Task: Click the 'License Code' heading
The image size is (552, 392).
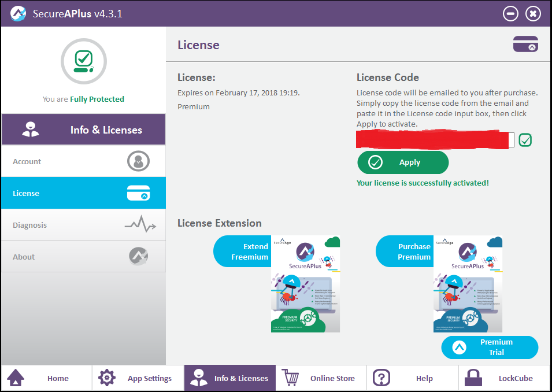Action: (388, 77)
